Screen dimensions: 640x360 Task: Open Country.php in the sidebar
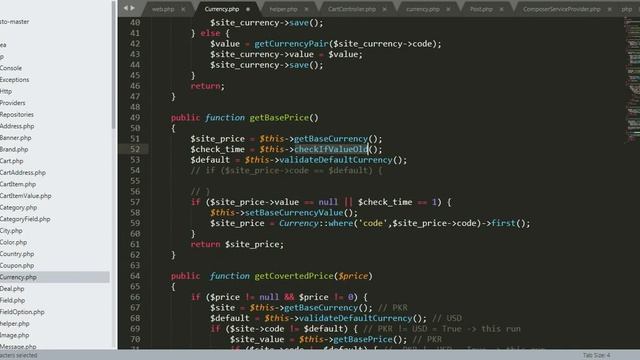pos(17,254)
